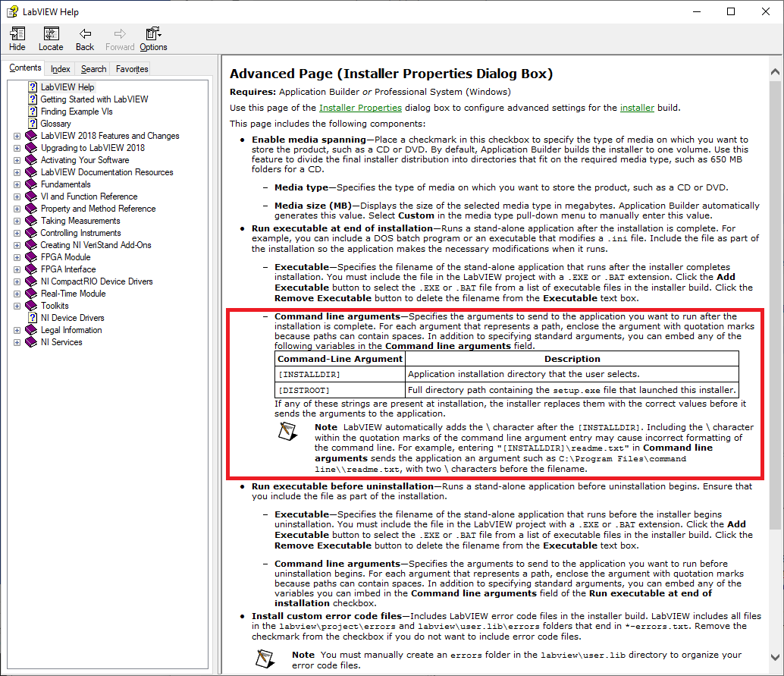Expand the Controlling Instruments node

(x=17, y=233)
